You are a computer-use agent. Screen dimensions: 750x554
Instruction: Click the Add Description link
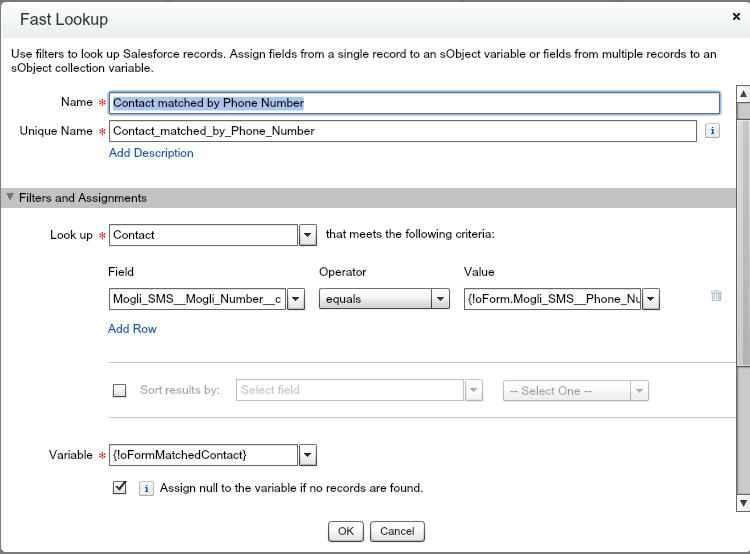[x=151, y=153]
